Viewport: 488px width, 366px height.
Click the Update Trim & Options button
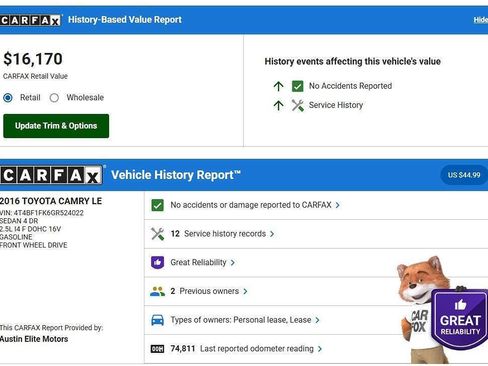click(56, 126)
